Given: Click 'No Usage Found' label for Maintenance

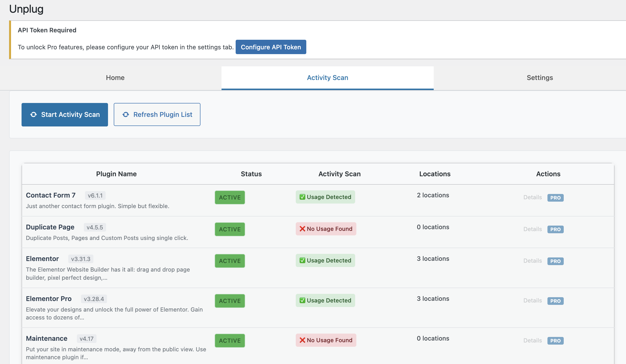Looking at the screenshot, I should coord(329,340).
